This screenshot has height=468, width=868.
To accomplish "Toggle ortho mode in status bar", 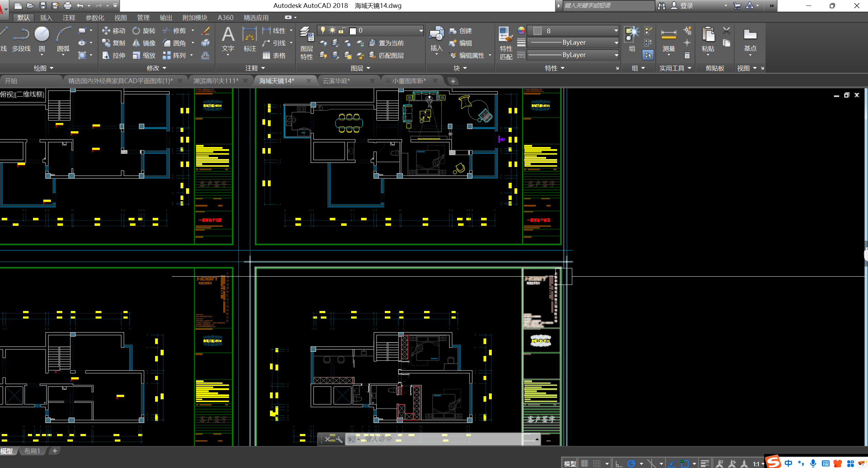I will pos(619,464).
